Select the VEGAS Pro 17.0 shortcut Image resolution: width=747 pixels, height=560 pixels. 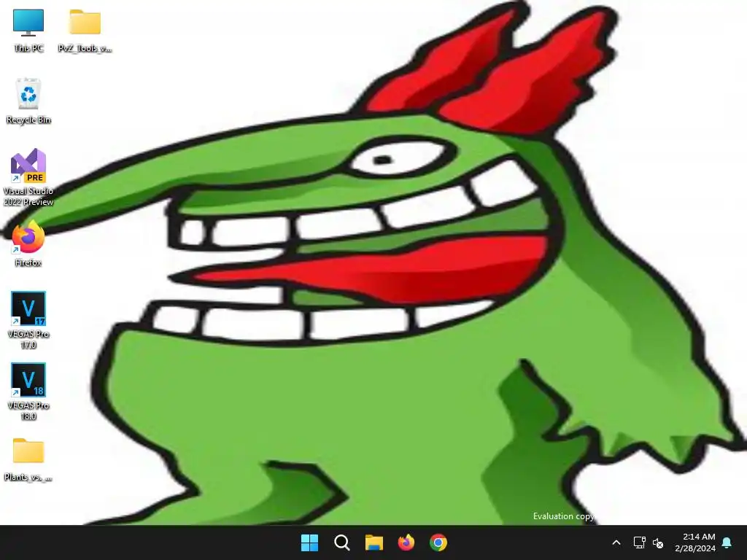[28, 321]
